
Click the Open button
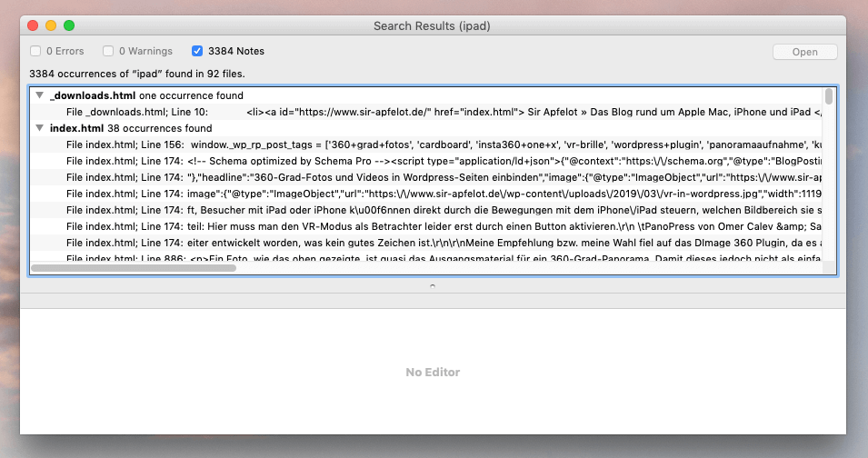coord(804,52)
